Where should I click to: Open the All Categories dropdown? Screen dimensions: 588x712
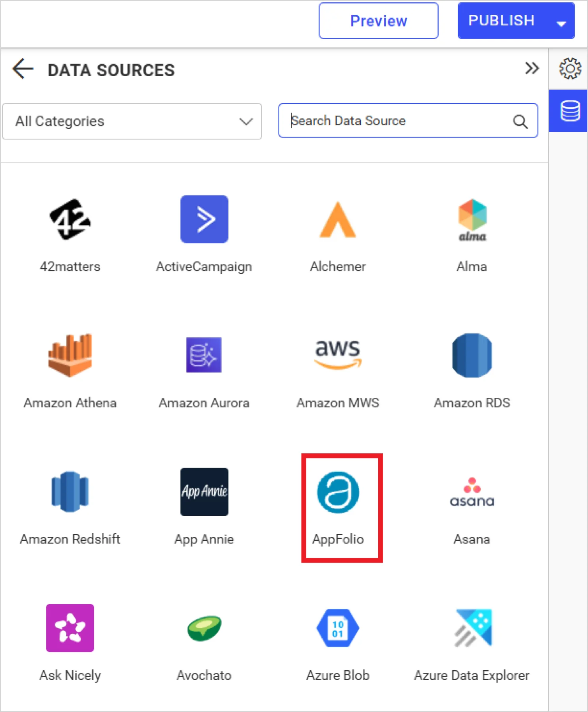pyautogui.click(x=132, y=121)
